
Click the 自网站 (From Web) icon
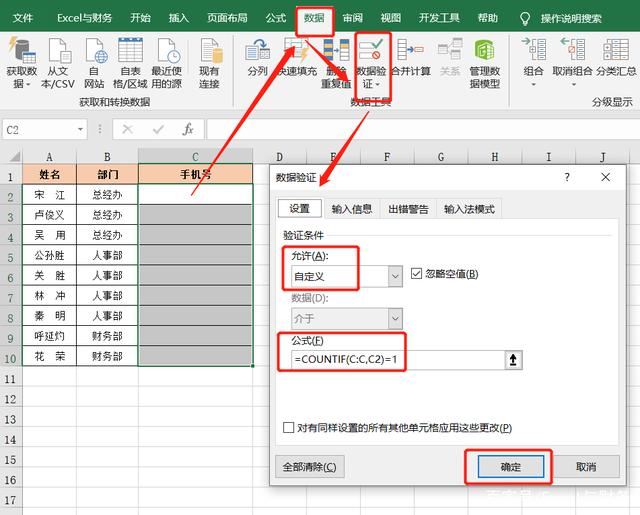(95, 52)
